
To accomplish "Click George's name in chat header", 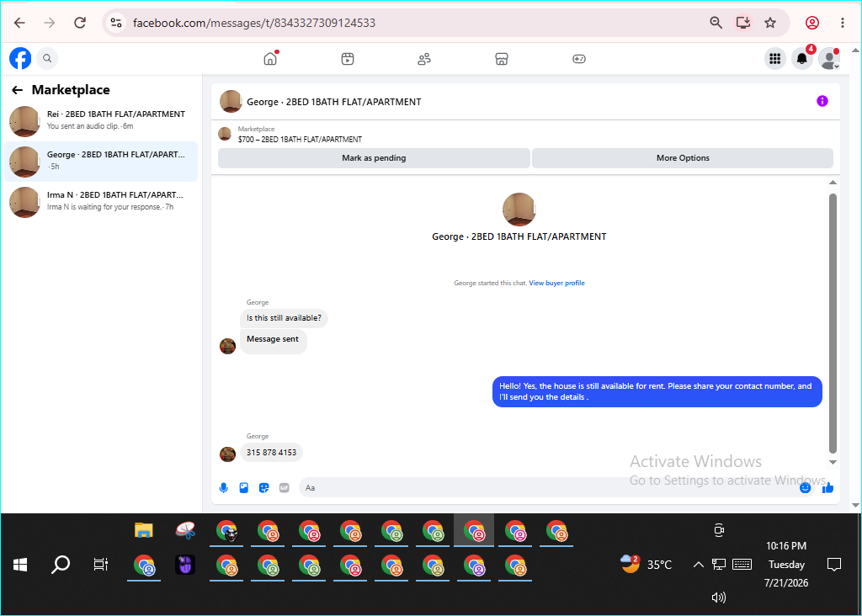I will [x=333, y=102].
